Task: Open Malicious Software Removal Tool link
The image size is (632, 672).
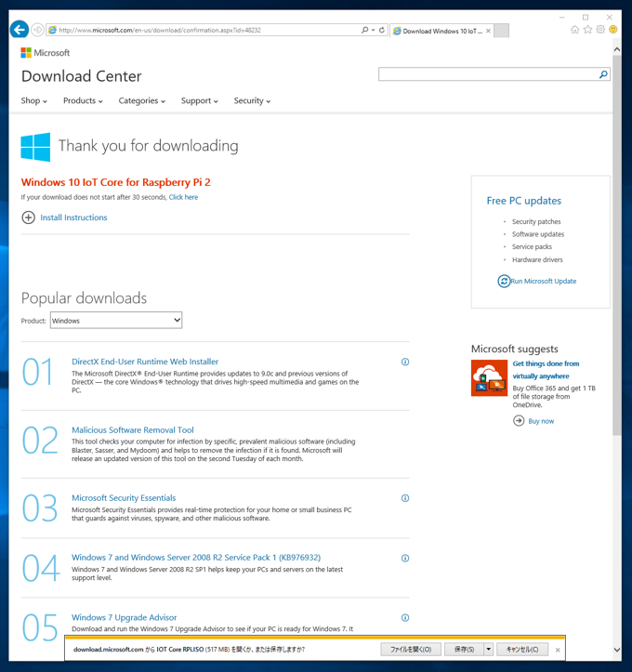Action: click(133, 429)
